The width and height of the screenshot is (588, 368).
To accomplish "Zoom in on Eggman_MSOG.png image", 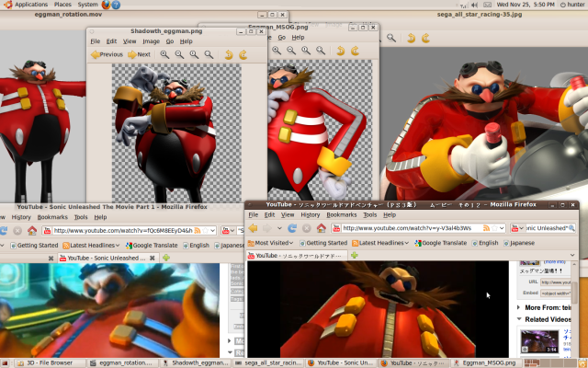I will click(277, 51).
